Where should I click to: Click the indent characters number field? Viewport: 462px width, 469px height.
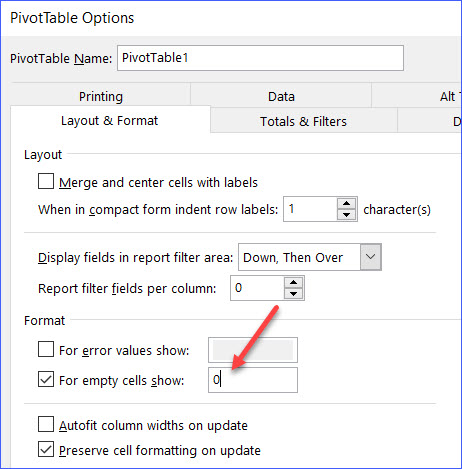(311, 209)
